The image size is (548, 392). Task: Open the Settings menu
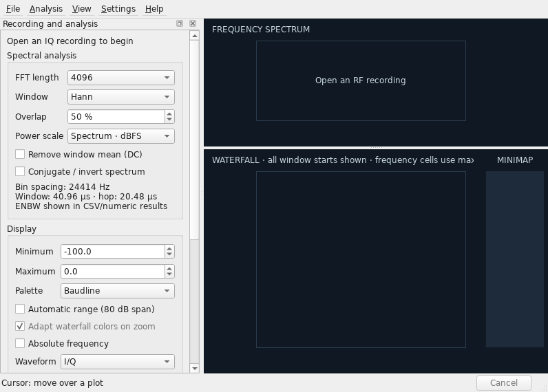click(x=118, y=9)
